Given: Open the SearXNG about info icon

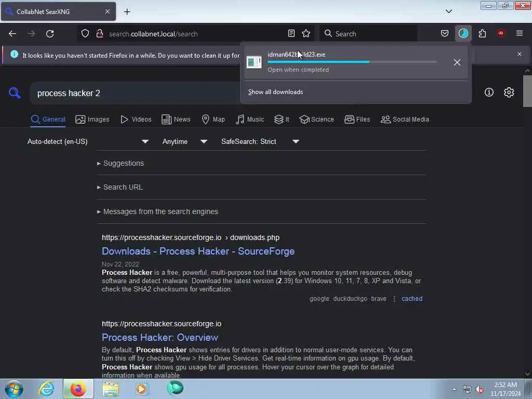Looking at the screenshot, I should pyautogui.click(x=489, y=92).
